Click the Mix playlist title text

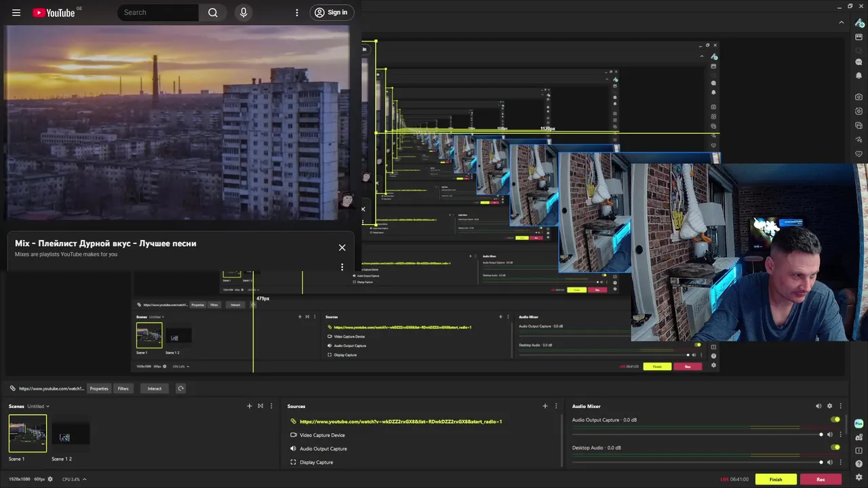coord(106,243)
